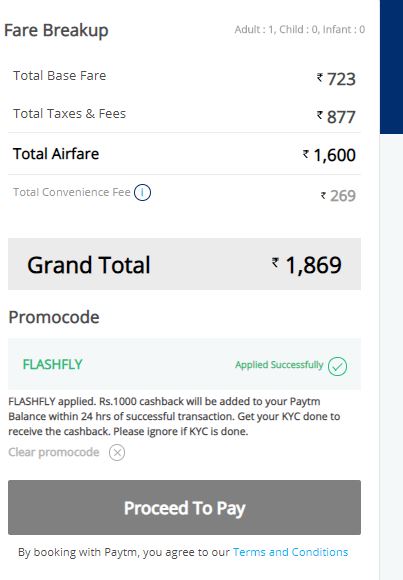This screenshot has width=403, height=580.
Task: Click the Applied Successfully status text
Action: 279,365
